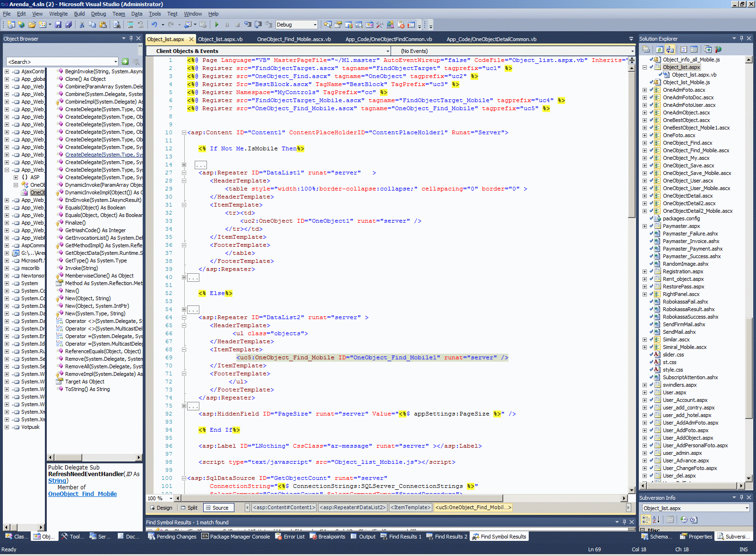The image size is (756, 556).
Task: Click the ItemTemplate breadcrumb tag
Action: (411, 508)
